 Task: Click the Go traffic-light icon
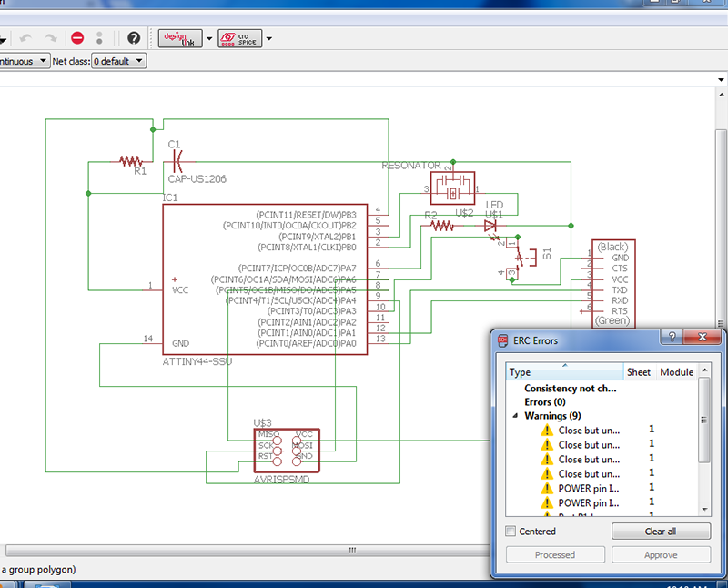click(99, 38)
